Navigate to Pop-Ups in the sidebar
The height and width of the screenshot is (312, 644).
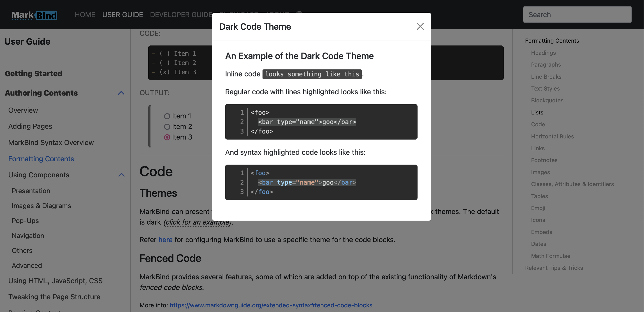(25, 221)
